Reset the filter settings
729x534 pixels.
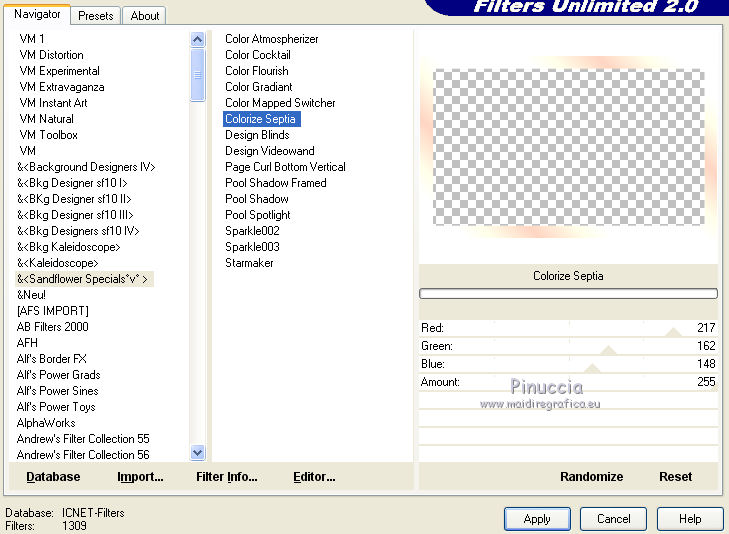coord(675,477)
